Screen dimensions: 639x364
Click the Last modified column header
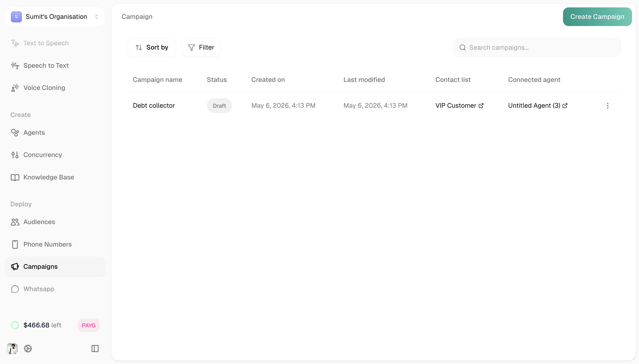tap(364, 80)
